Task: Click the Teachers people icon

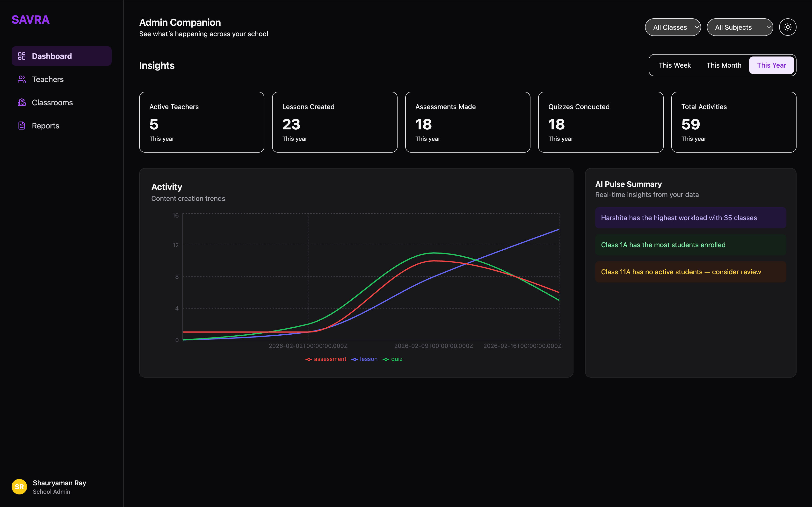Action: [22, 79]
